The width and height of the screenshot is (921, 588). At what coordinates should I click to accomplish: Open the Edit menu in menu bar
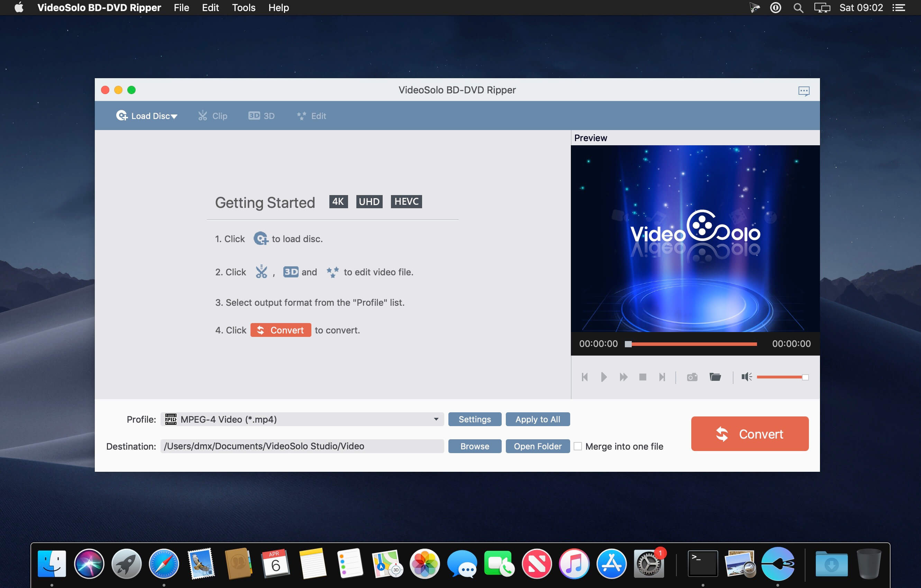coord(210,8)
